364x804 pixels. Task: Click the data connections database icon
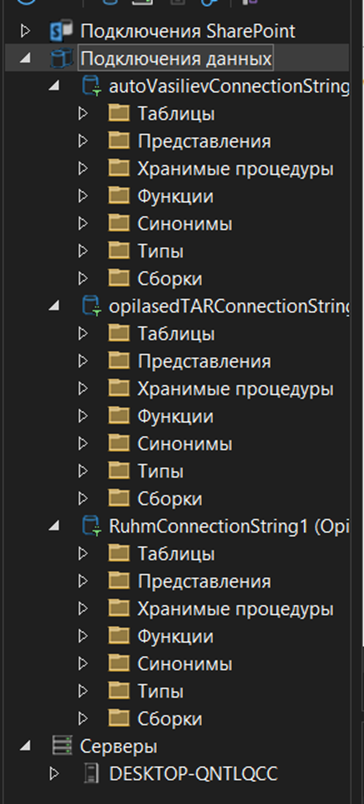(x=62, y=59)
